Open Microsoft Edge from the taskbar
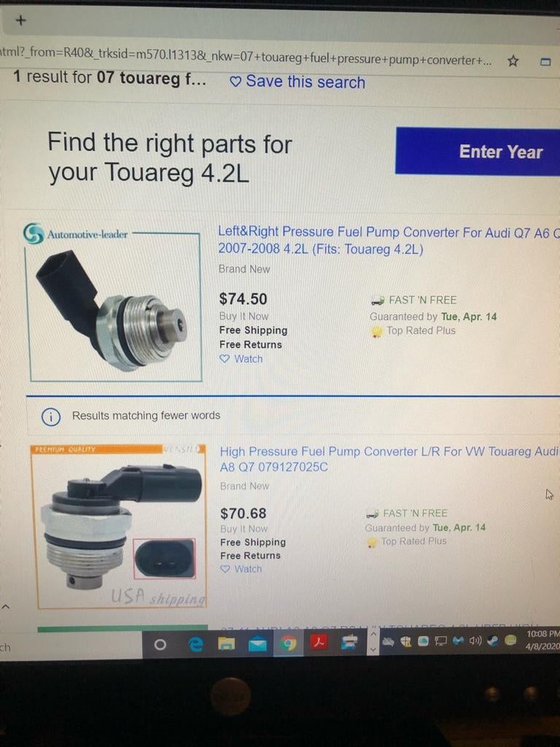 coord(195,644)
